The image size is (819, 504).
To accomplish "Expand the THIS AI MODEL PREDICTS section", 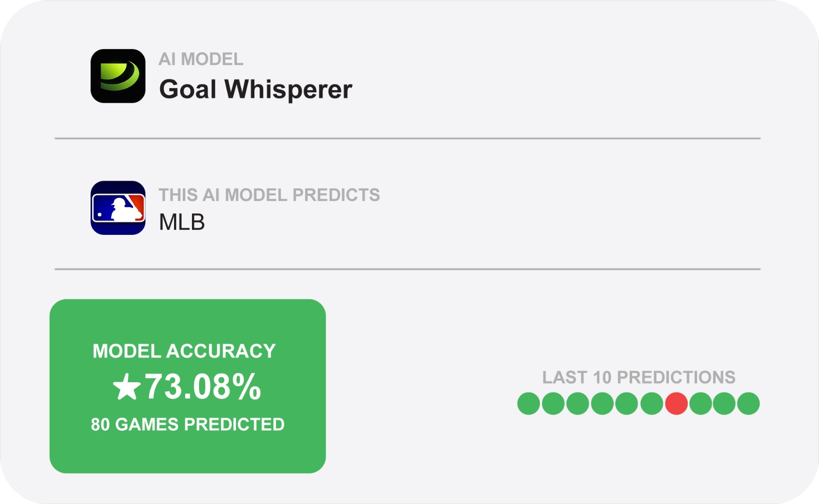I will 269,195.
